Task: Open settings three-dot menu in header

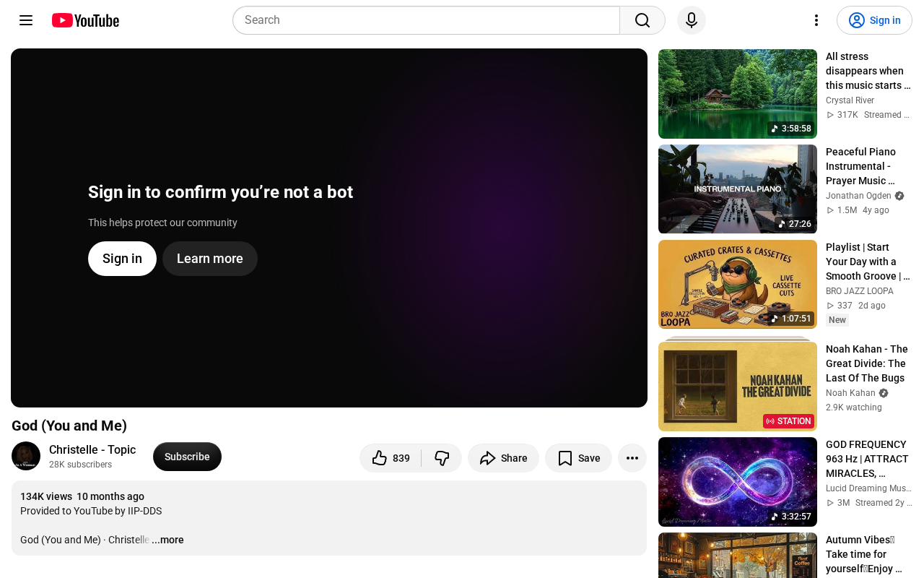Action: [816, 20]
